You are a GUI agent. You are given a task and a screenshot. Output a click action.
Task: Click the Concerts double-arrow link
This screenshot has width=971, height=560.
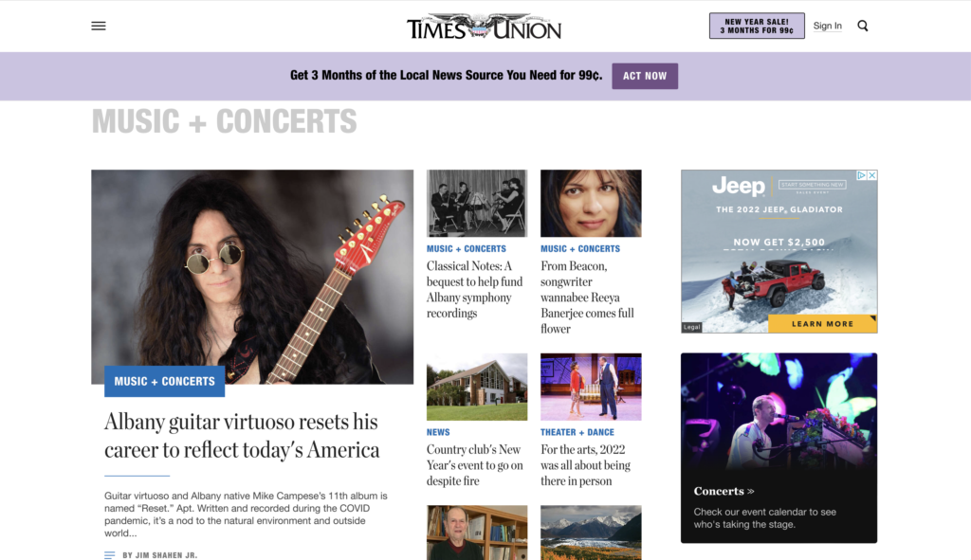[724, 492]
